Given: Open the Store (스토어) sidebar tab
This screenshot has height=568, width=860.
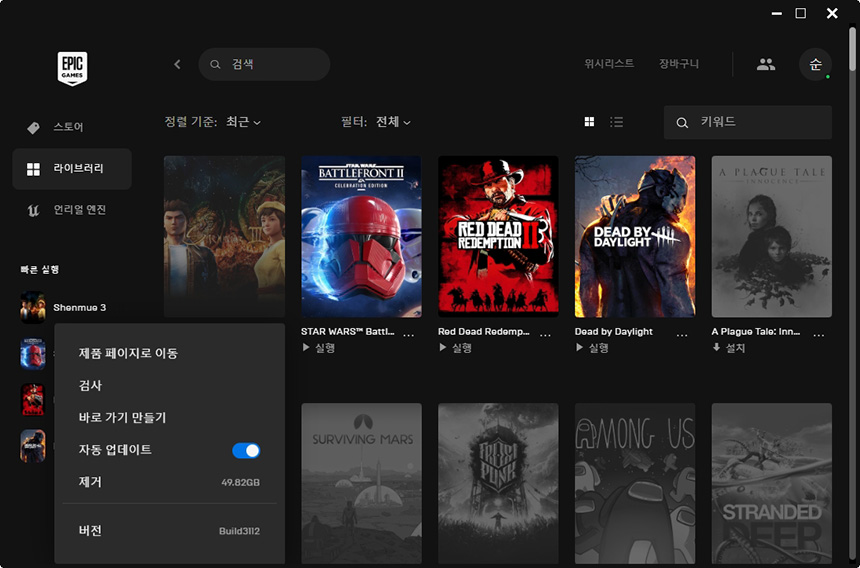Looking at the screenshot, I should pyautogui.click(x=72, y=127).
